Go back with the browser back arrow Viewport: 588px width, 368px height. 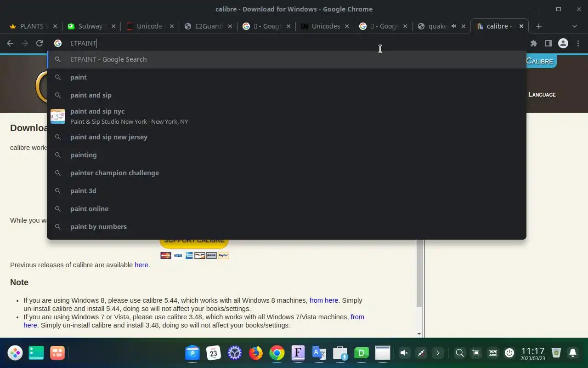click(10, 43)
